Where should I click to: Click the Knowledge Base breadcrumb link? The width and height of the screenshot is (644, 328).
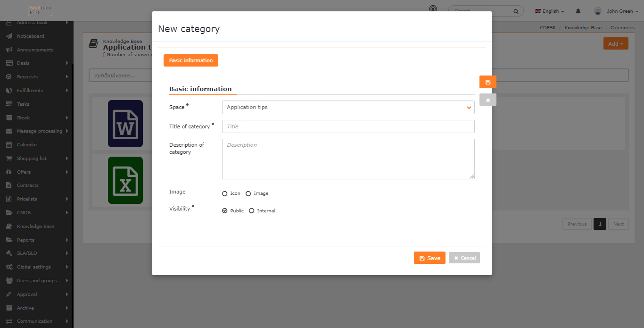[x=583, y=28]
